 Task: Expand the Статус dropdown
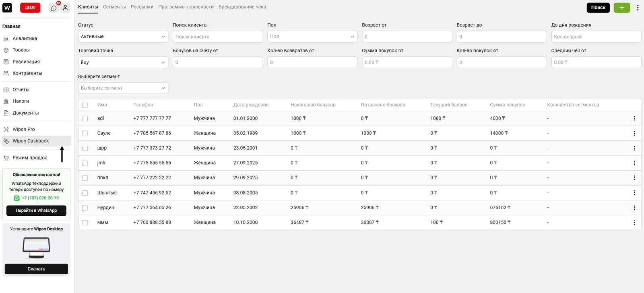tap(123, 37)
